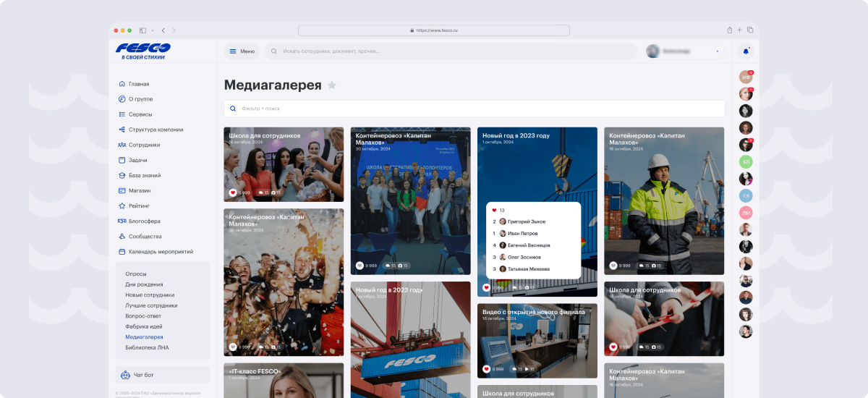Viewport: 868px width, 398px height.
Task: Open the Меню button
Action: (x=242, y=51)
